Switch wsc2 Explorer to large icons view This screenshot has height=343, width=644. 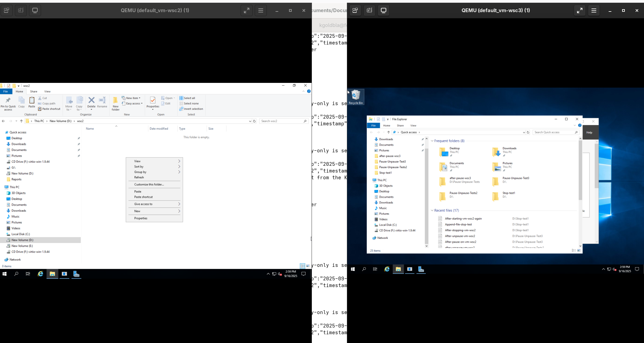pos(308,266)
